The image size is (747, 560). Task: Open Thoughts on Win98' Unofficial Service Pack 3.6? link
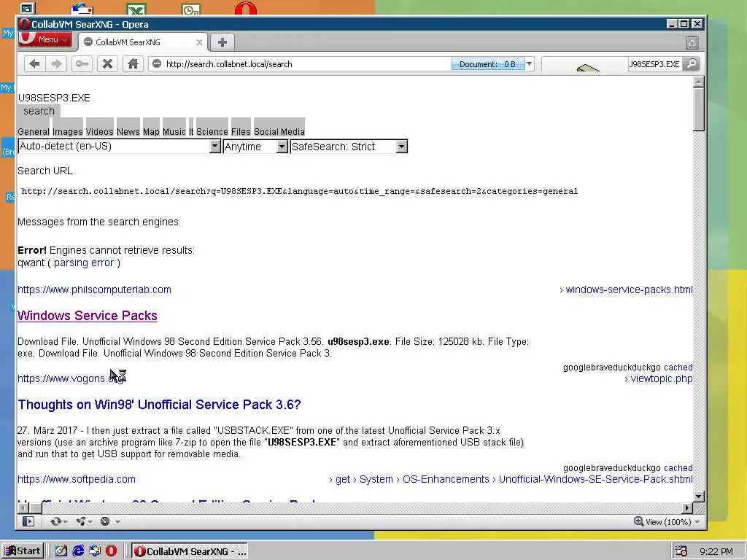pos(159,405)
